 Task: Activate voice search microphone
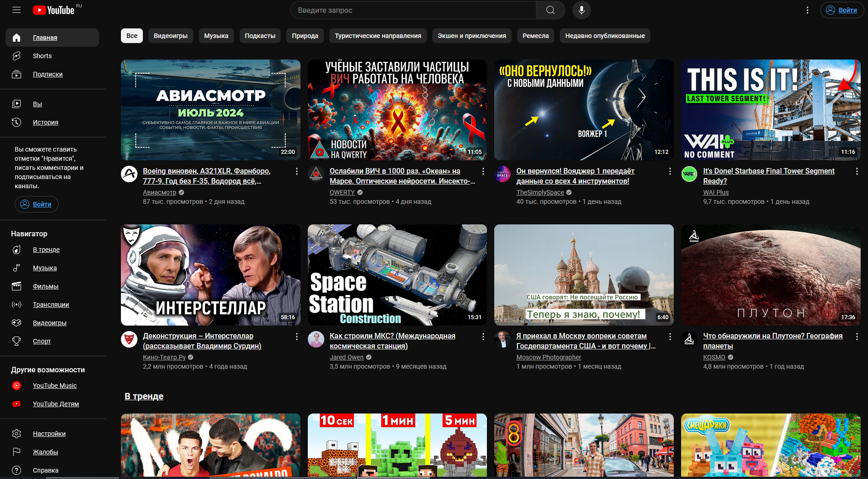point(582,10)
